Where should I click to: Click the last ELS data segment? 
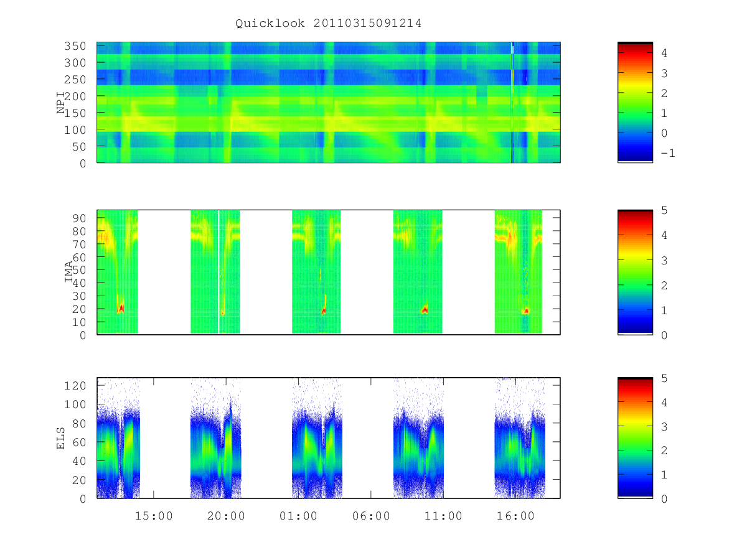tap(520, 437)
